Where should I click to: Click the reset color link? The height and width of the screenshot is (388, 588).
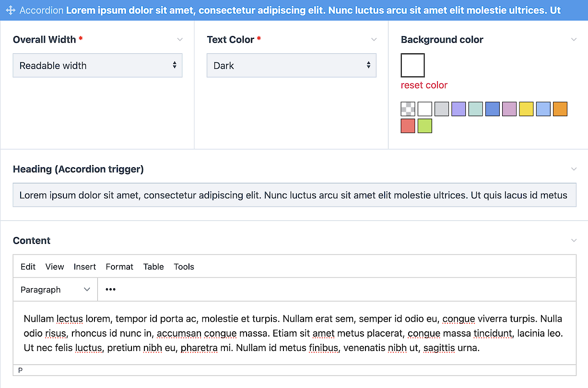point(424,85)
